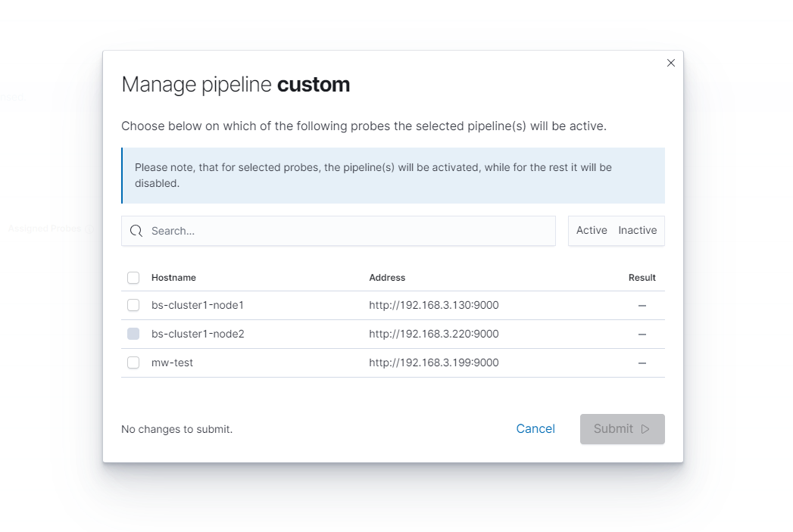The width and height of the screenshot is (793, 532).
Task: Sort by the Hostname column header
Action: 173,278
